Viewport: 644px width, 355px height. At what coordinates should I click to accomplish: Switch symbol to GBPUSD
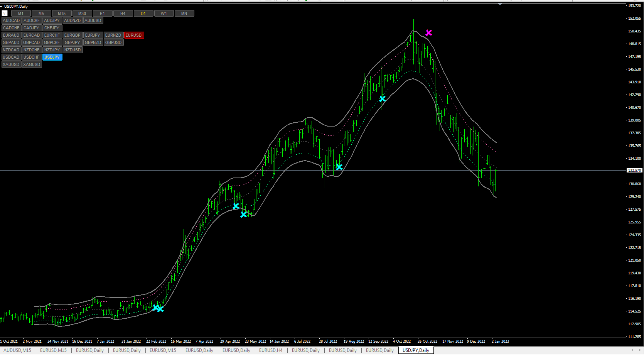point(113,42)
